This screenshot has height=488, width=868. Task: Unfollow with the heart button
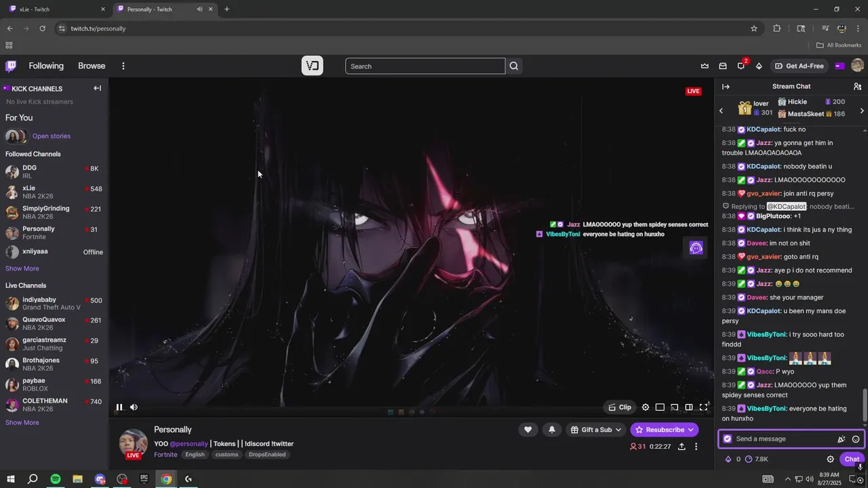[x=528, y=430]
